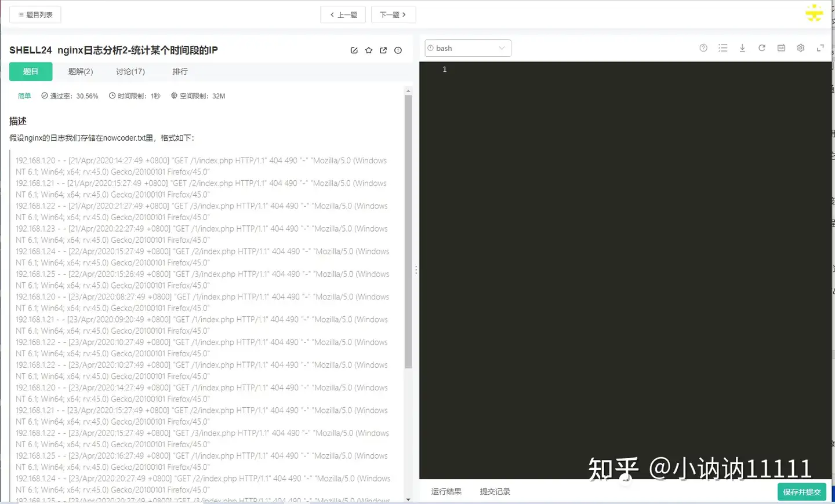Click the yellow logo icon top right

pos(814,13)
